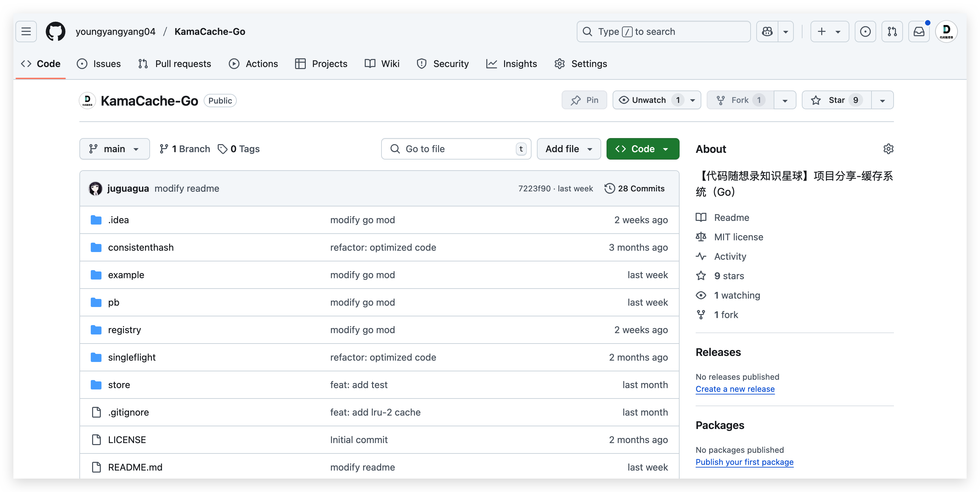Open the LICENSE file
Screen dimensions: 980x492
[127, 439]
